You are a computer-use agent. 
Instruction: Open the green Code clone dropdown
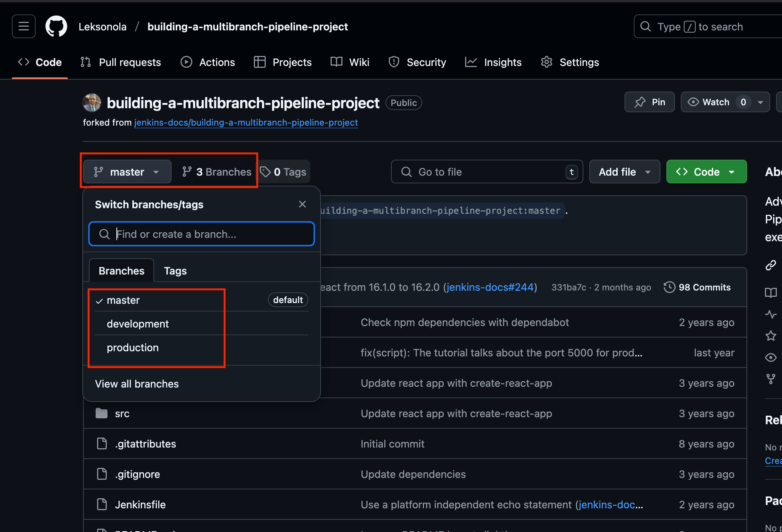pos(706,172)
